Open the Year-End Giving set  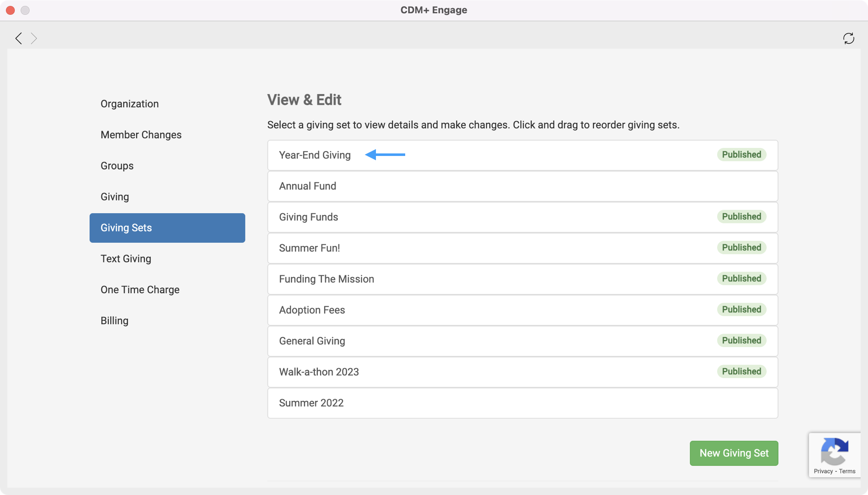click(314, 155)
